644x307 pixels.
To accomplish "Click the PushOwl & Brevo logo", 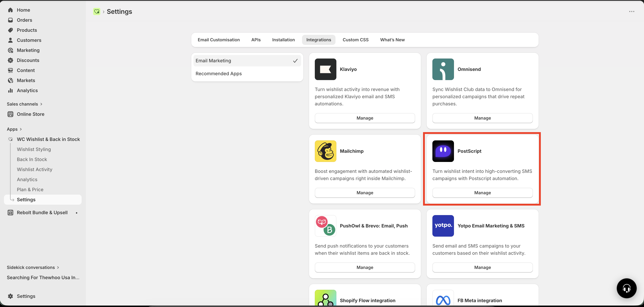I will click(x=325, y=226).
